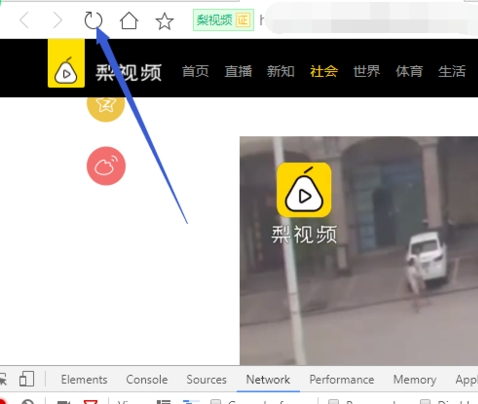478x404 pixels.
Task: Reload the page with the refresh icon
Action: pos(93,20)
